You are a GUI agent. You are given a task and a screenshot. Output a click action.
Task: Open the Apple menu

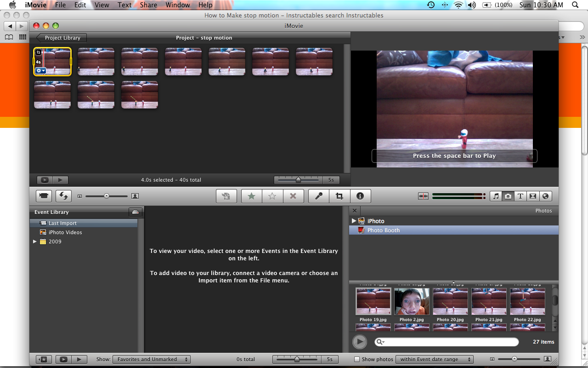click(x=12, y=5)
